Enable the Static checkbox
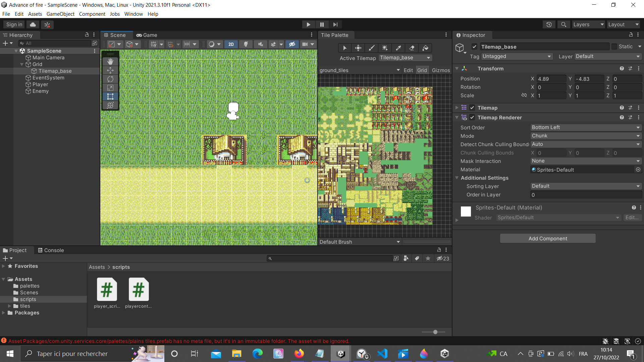Image resolution: width=644 pixels, height=362 pixels. [614, 47]
